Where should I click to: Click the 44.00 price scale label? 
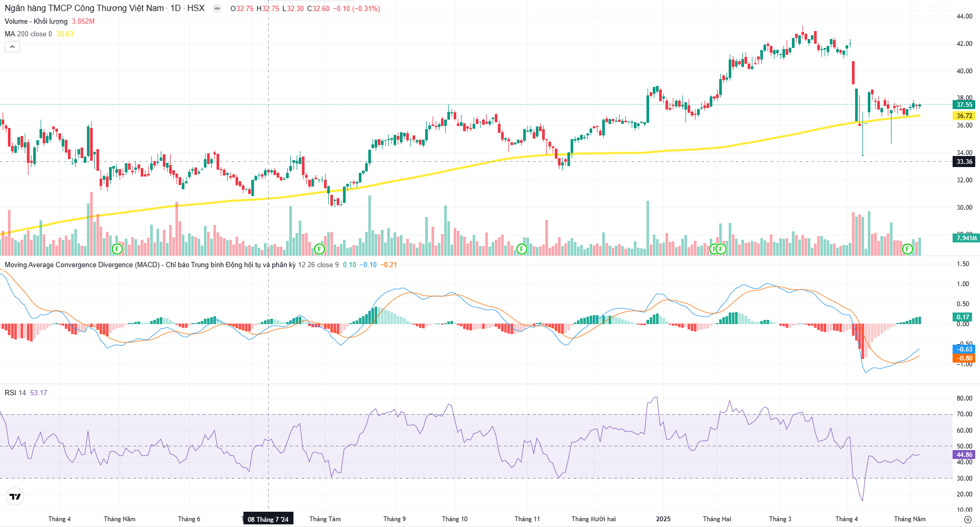(964, 16)
